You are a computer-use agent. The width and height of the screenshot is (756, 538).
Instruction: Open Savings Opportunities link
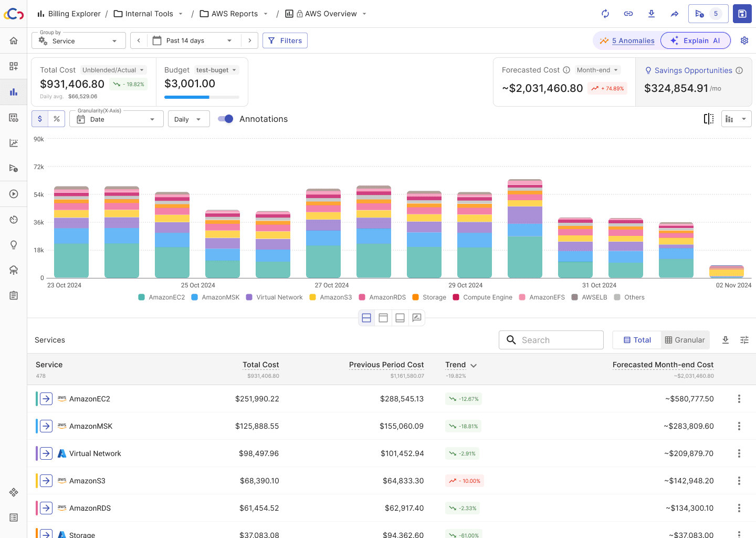coord(693,70)
